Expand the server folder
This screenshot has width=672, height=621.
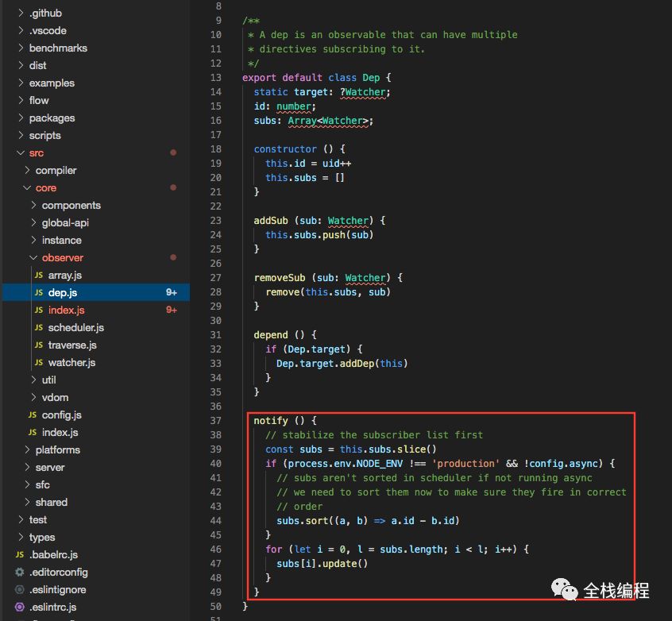click(x=50, y=468)
